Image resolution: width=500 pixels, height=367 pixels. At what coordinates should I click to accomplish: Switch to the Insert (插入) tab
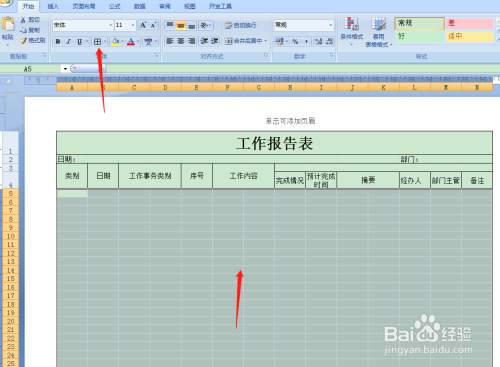tap(53, 6)
